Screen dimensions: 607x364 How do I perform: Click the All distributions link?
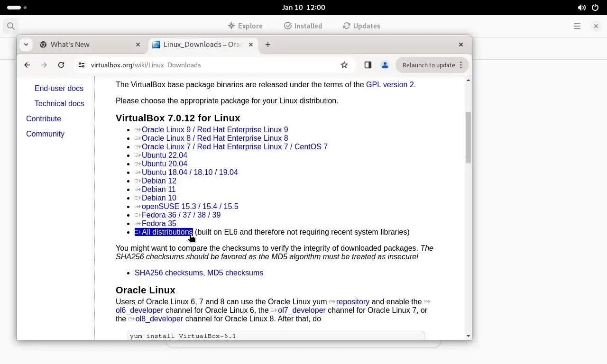tap(164, 232)
